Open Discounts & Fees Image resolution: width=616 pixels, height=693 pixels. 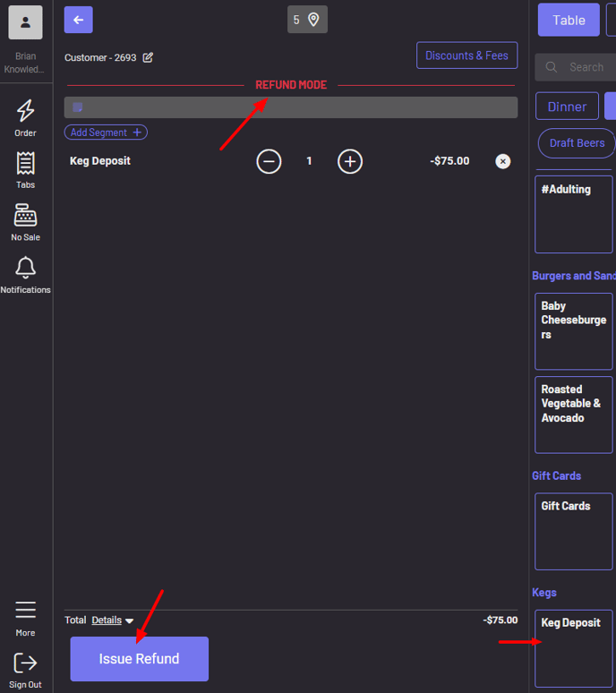(466, 56)
